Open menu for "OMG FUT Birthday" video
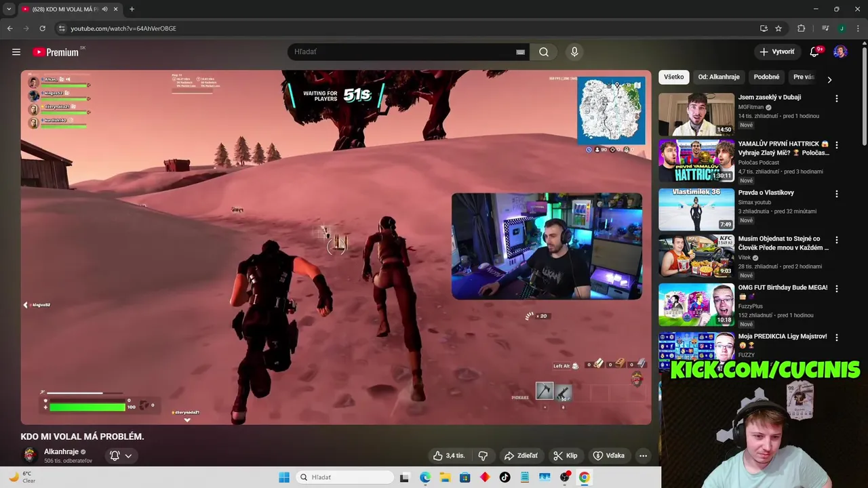The height and width of the screenshot is (488, 868). [836, 289]
